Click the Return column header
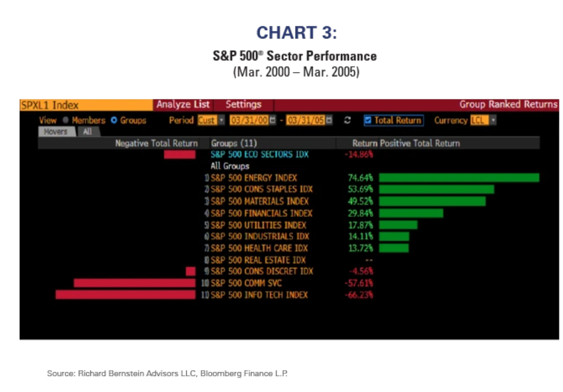 click(x=364, y=143)
